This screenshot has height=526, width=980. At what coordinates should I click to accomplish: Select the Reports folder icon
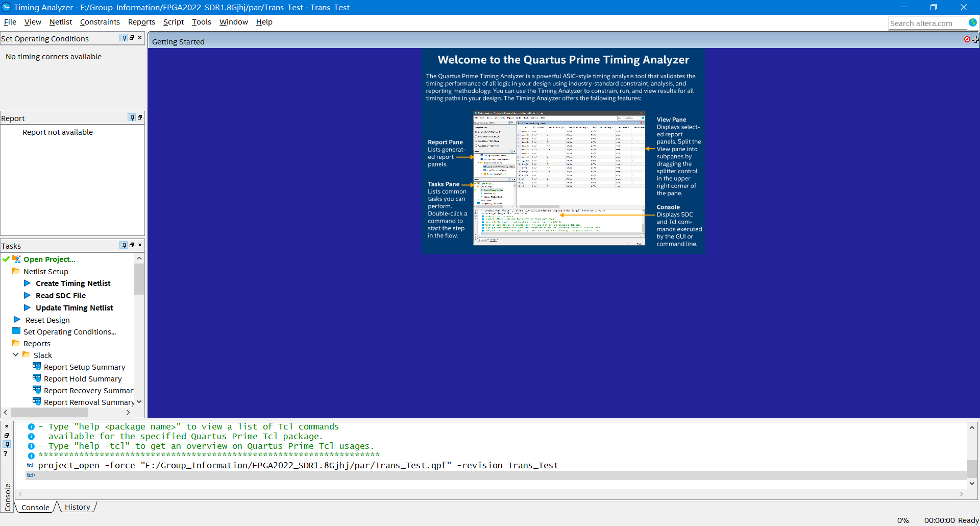coord(16,343)
